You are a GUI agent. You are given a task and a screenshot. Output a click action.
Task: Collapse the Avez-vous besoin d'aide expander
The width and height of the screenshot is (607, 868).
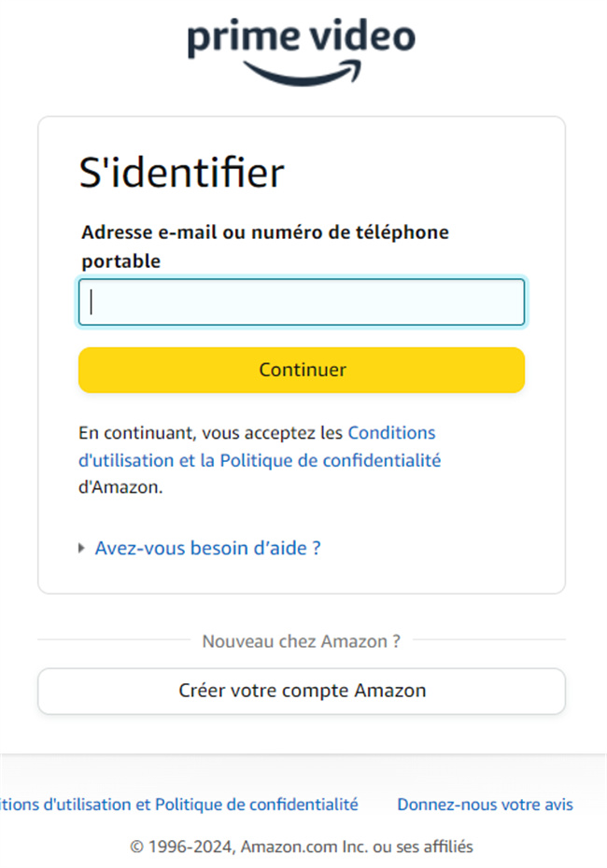tap(207, 548)
